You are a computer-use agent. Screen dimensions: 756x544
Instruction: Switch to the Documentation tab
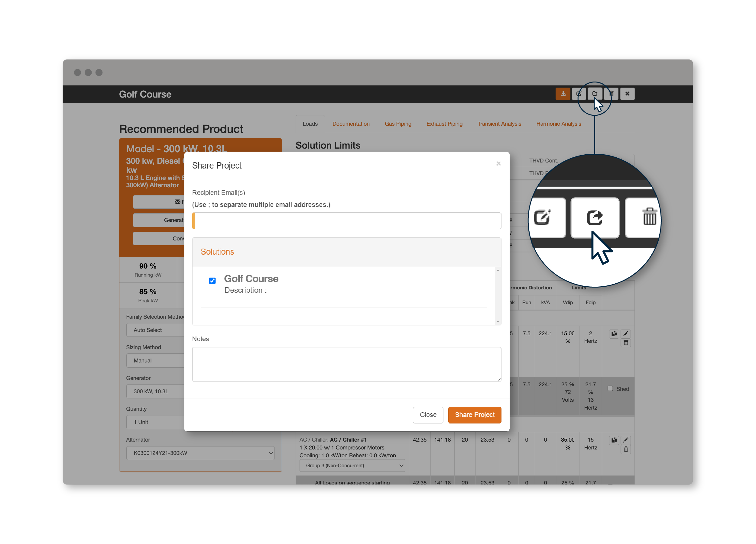pos(351,124)
